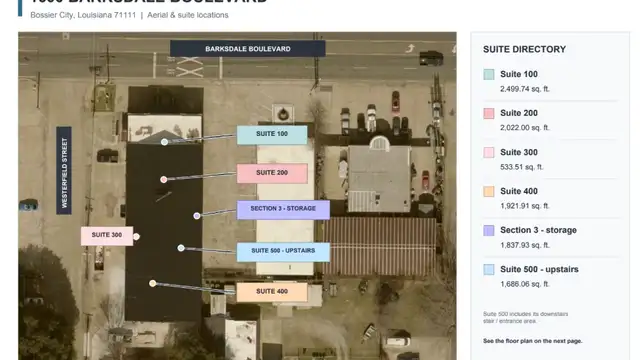Click the Suite 400 orange map label

[x=272, y=292]
